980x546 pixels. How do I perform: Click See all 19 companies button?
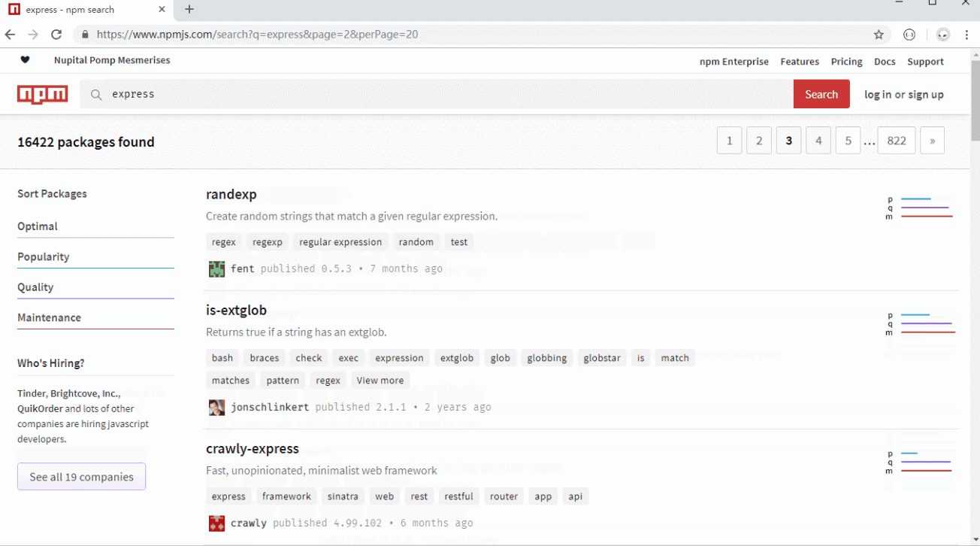(81, 477)
